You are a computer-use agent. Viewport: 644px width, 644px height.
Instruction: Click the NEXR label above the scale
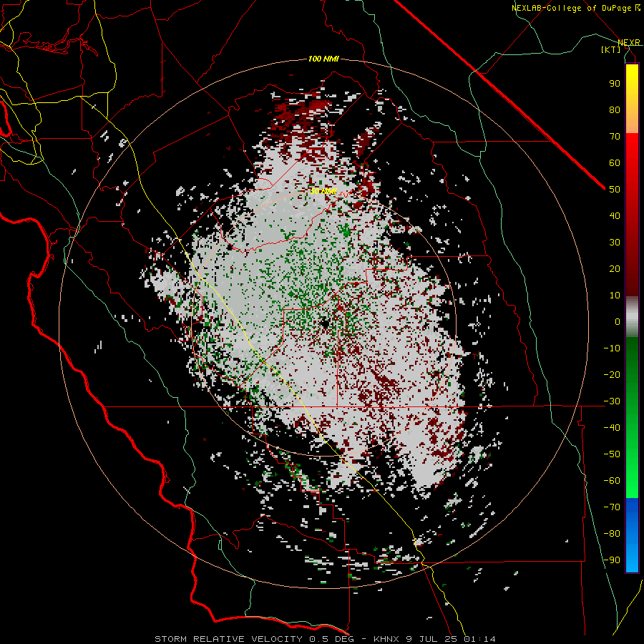pos(629,42)
